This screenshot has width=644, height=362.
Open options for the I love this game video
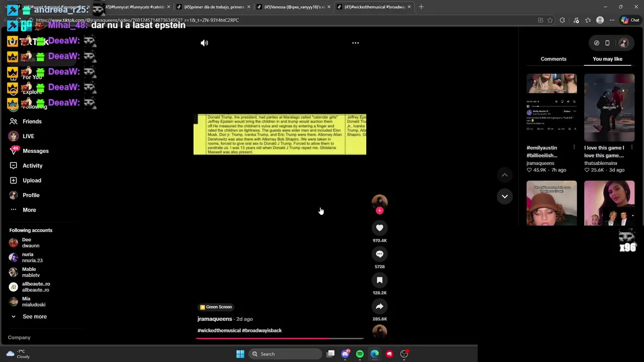[x=632, y=147]
